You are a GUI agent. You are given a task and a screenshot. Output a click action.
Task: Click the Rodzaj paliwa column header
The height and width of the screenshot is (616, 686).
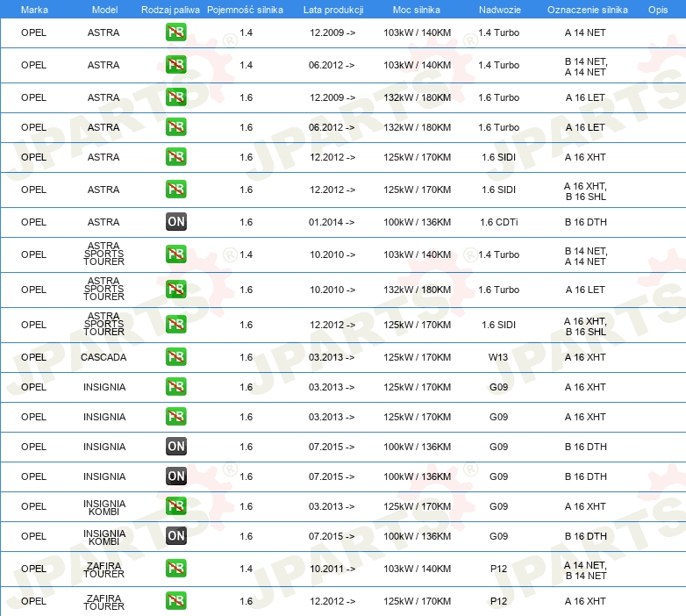click(170, 10)
